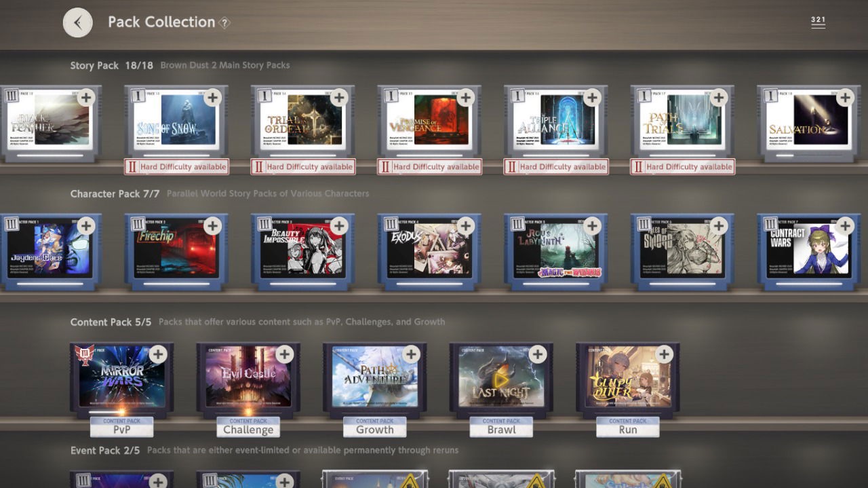The image size is (868, 488).
Task: Tap the plus icon on Exodus pack
Action: tap(466, 225)
